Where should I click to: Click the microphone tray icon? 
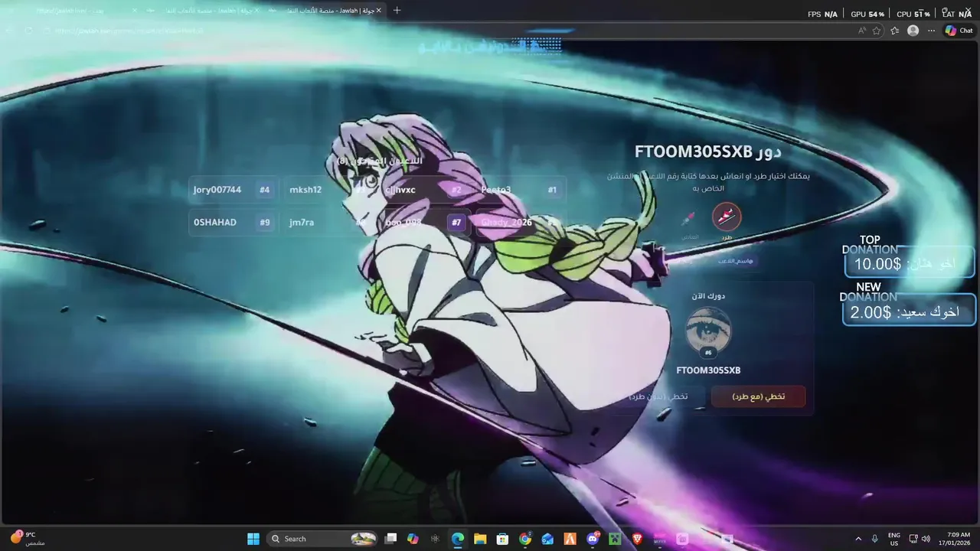click(875, 539)
